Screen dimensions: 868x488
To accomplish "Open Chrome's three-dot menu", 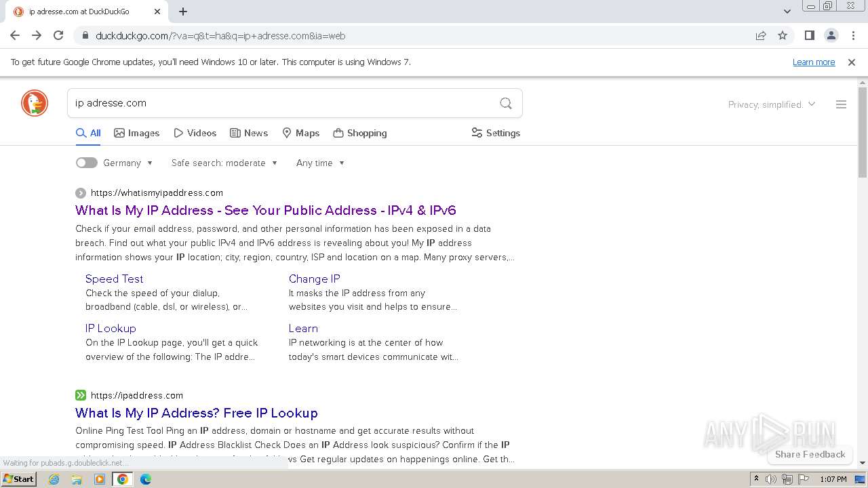I will (853, 35).
